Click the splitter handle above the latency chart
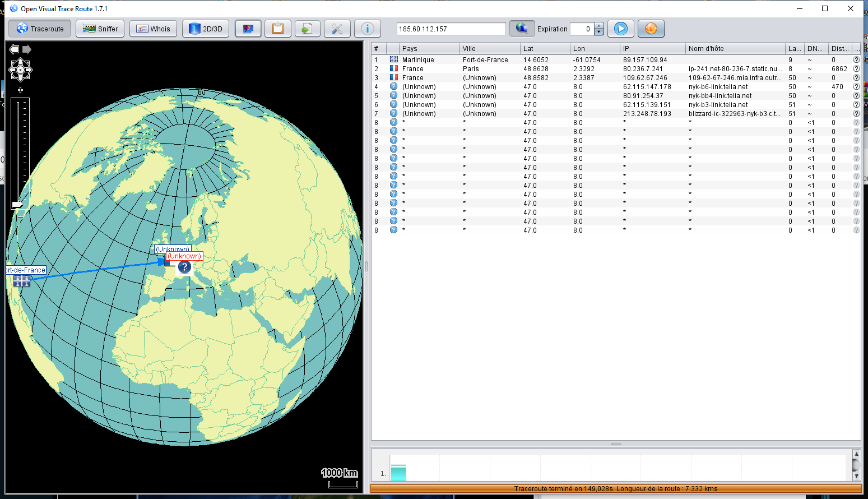This screenshot has height=499, width=868. pos(616,444)
